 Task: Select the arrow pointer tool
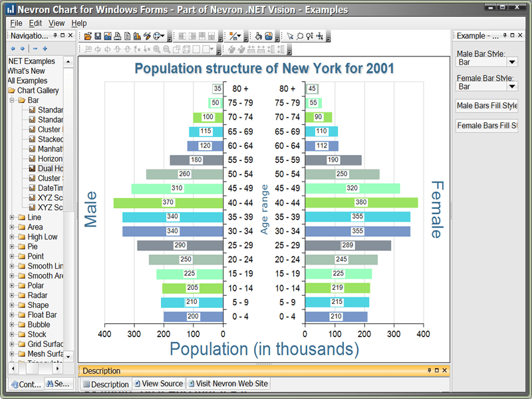point(290,36)
